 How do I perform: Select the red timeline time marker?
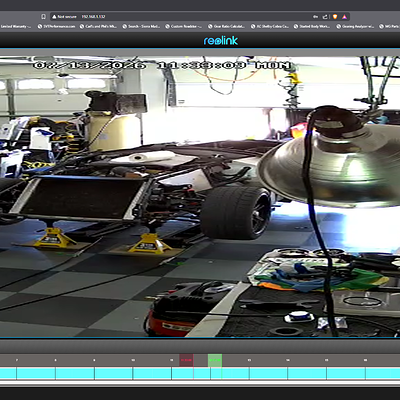point(186,360)
